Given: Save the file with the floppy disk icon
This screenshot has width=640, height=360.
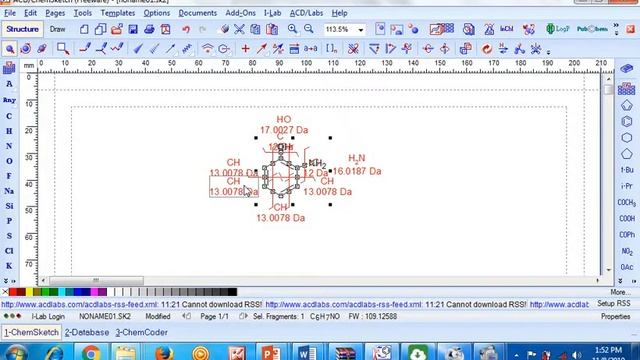Looking at the screenshot, I should tap(133, 29).
